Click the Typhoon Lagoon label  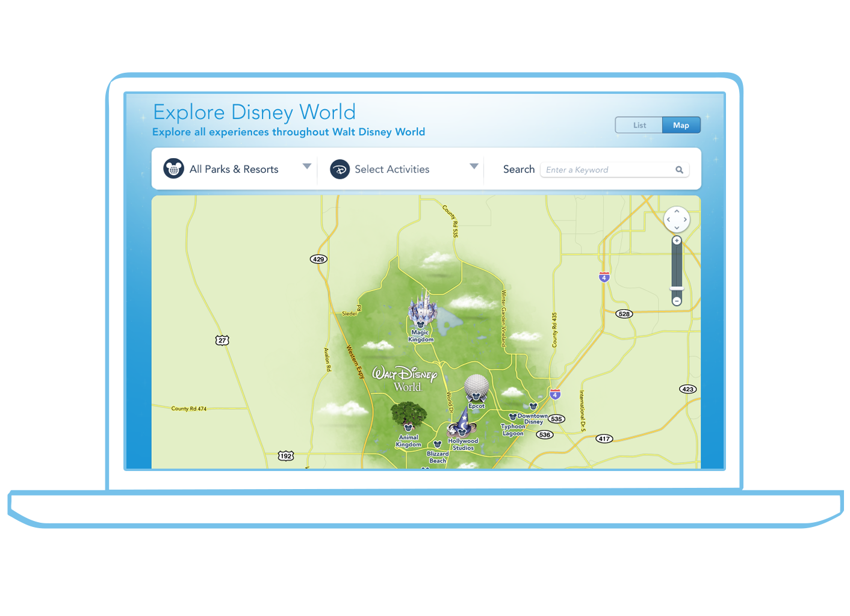(513, 430)
